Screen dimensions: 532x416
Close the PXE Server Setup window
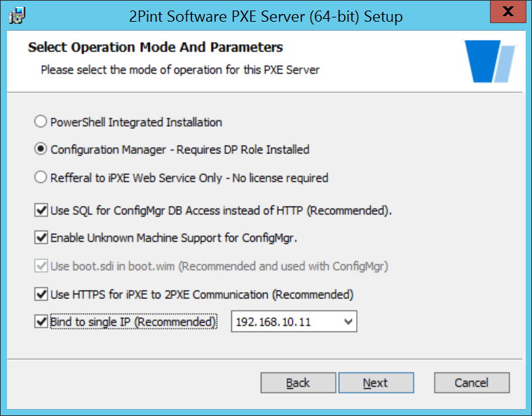coord(507,12)
